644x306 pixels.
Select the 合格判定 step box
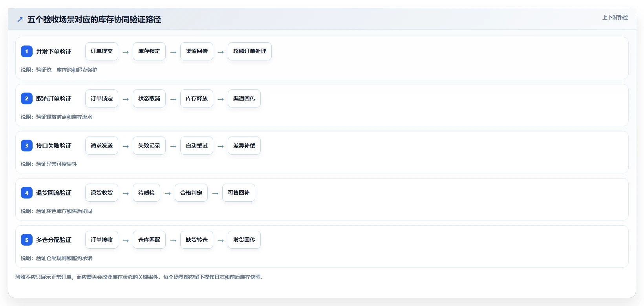191,193
